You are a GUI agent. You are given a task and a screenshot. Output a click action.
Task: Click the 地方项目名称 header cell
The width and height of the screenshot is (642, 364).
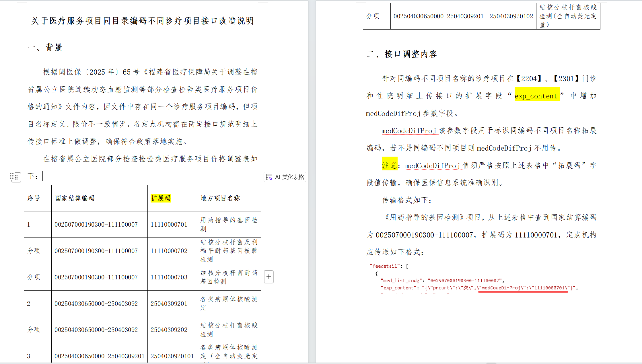(220, 198)
